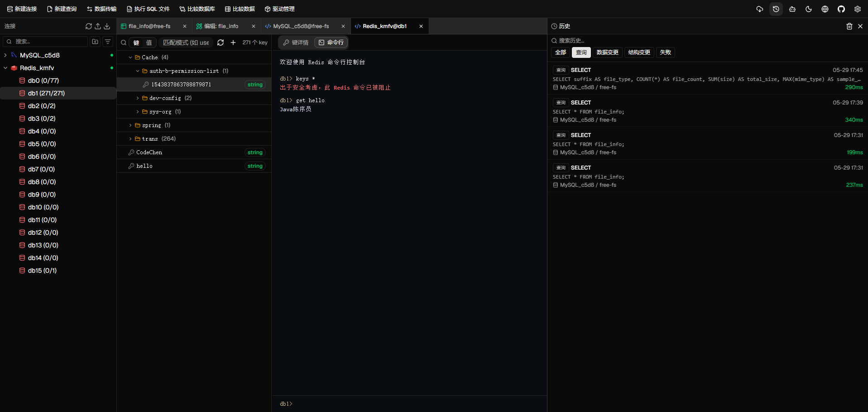
Task: Focus the 匹配模式 pattern input
Action: (x=186, y=43)
